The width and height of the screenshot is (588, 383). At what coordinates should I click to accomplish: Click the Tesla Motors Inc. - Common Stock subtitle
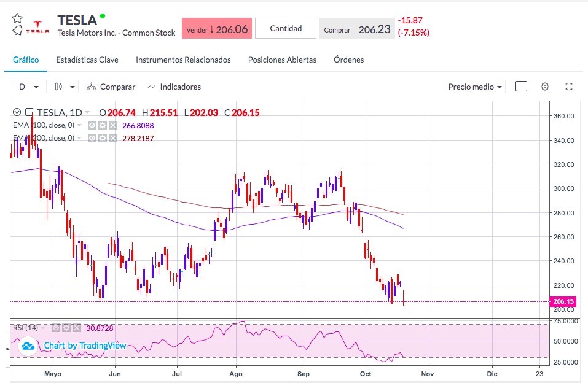pyautogui.click(x=116, y=33)
